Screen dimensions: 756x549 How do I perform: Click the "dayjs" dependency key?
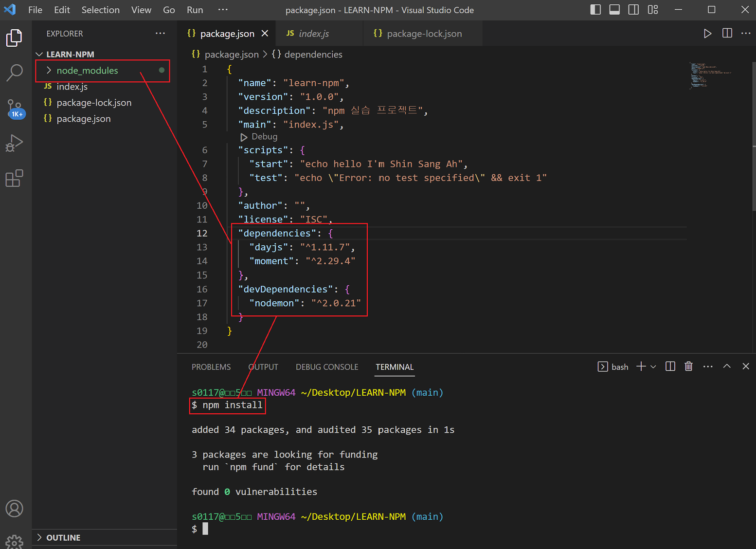pos(269,247)
